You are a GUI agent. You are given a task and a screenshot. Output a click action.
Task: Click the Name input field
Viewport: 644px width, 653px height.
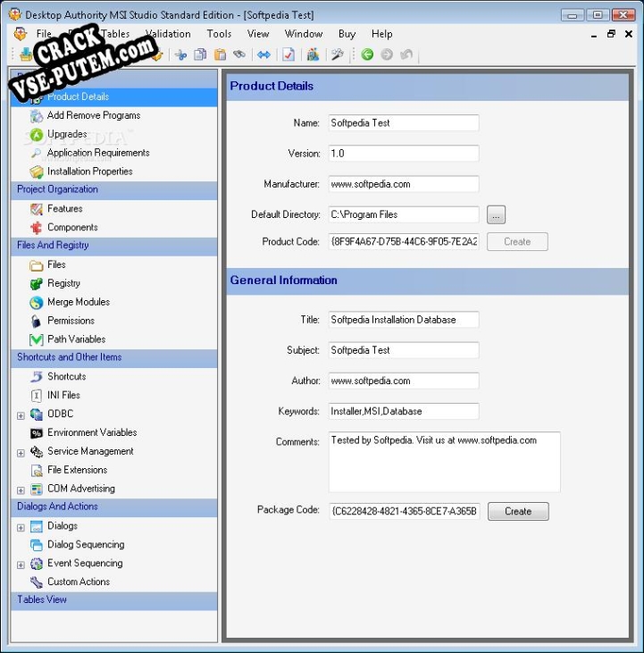click(404, 123)
